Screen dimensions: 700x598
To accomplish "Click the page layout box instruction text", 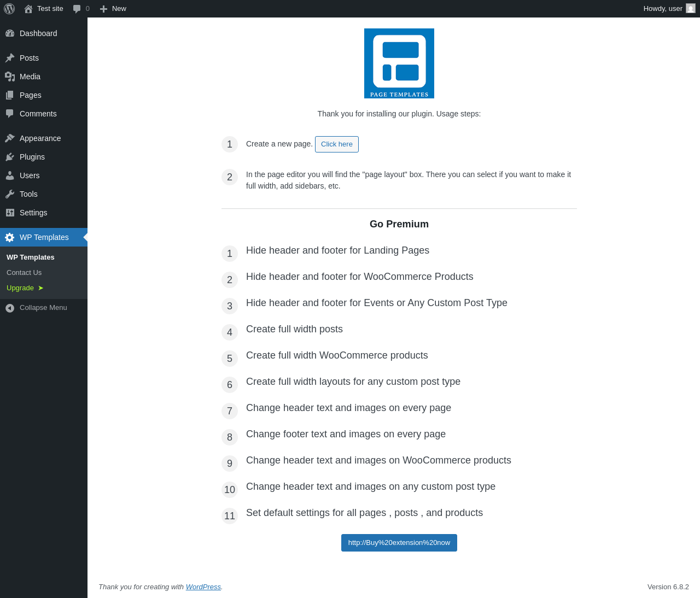I will click(x=409, y=180).
